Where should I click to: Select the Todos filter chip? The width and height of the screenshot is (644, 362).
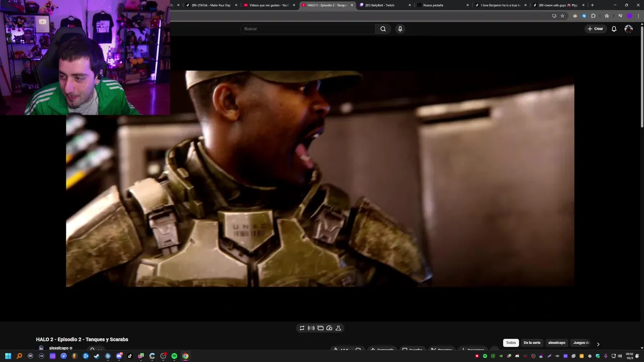point(511,343)
